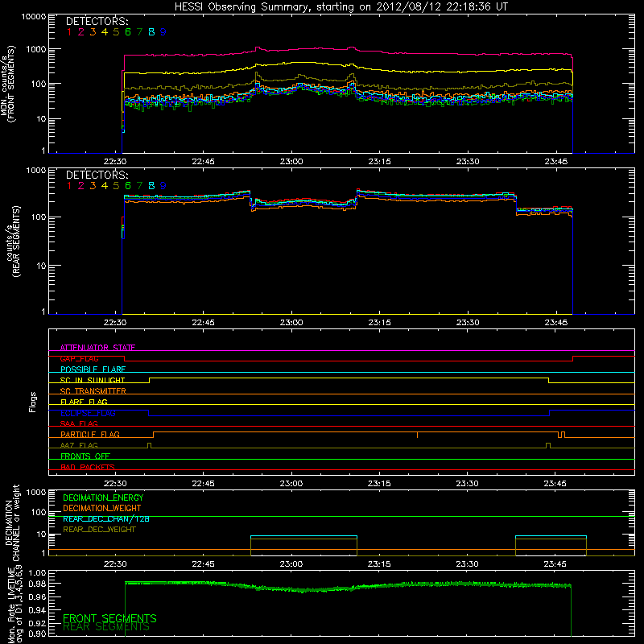Image resolution: width=644 pixels, height=644 pixels.
Task: Click the ECLIPSE_FLAG label
Action: [x=88, y=413]
